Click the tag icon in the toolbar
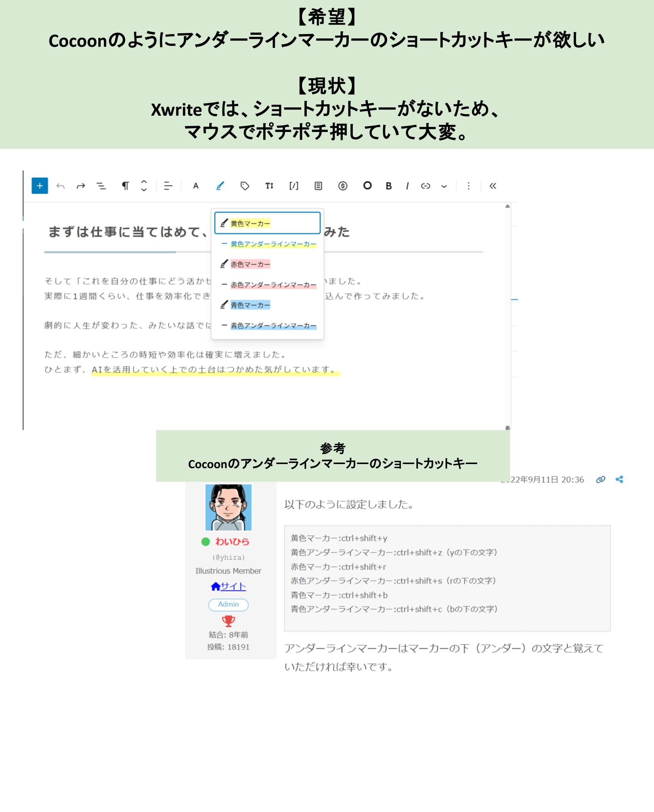The height and width of the screenshot is (812, 654). (x=245, y=186)
